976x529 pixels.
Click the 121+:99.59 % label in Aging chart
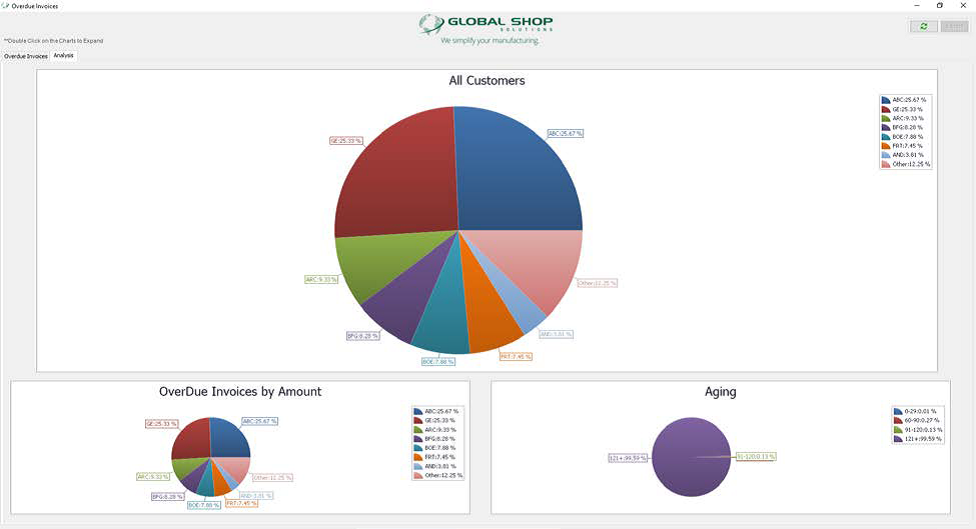628,458
